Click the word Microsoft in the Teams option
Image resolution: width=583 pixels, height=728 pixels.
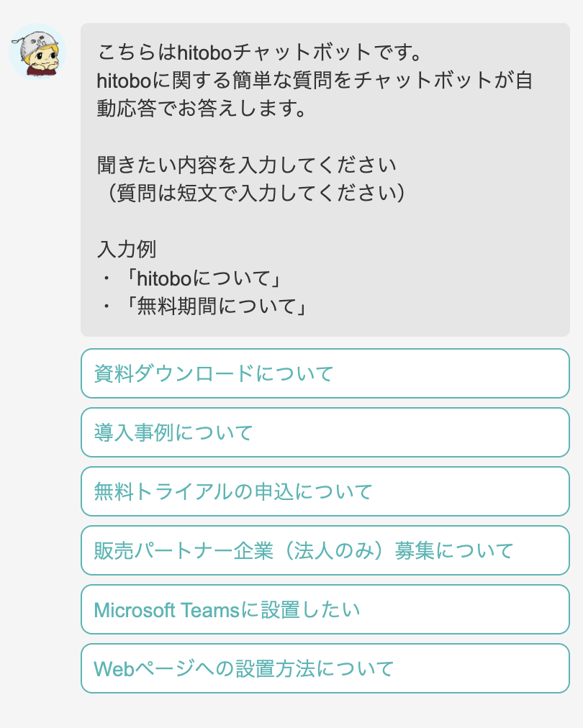(x=135, y=610)
